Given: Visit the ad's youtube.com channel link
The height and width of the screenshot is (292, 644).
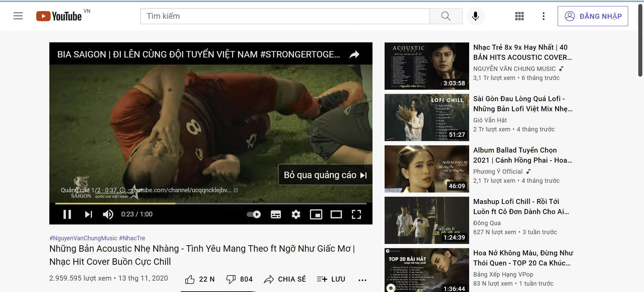Looking at the screenshot, I should tap(184, 190).
